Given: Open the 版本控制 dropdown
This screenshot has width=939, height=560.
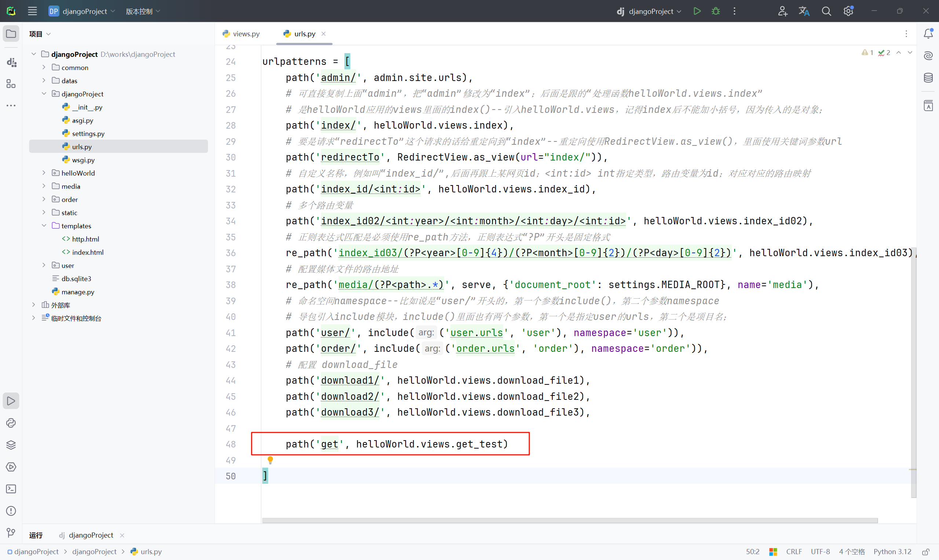Looking at the screenshot, I should click(x=143, y=11).
